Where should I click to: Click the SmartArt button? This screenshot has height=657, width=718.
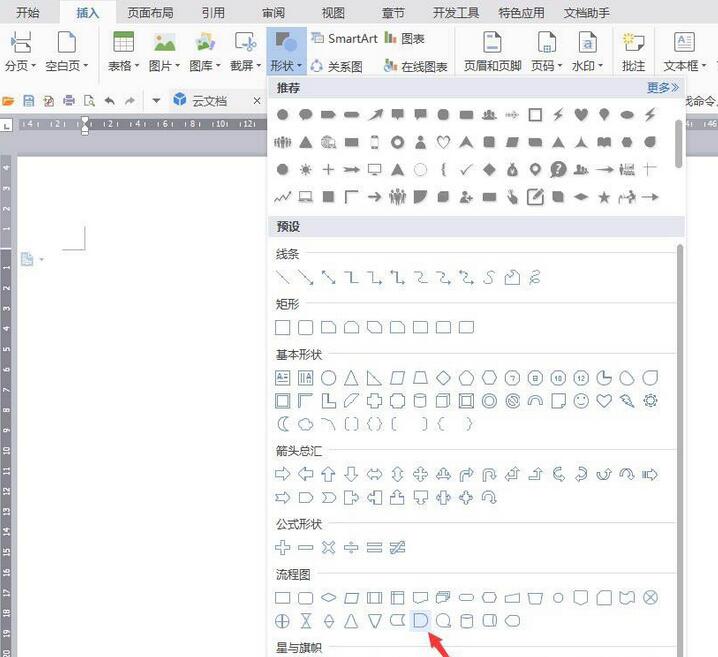pos(344,38)
